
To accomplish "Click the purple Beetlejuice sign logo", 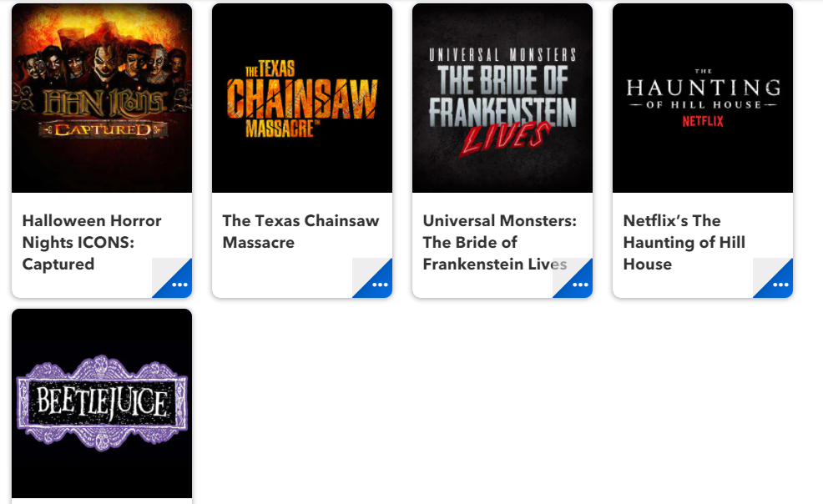I will tap(102, 403).
